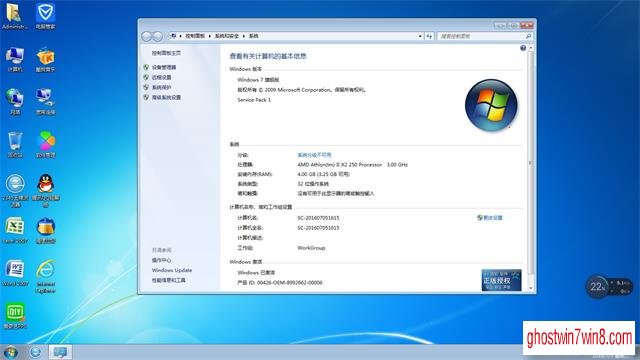Open the colorful four-leaf clover desktop icon

(45, 144)
